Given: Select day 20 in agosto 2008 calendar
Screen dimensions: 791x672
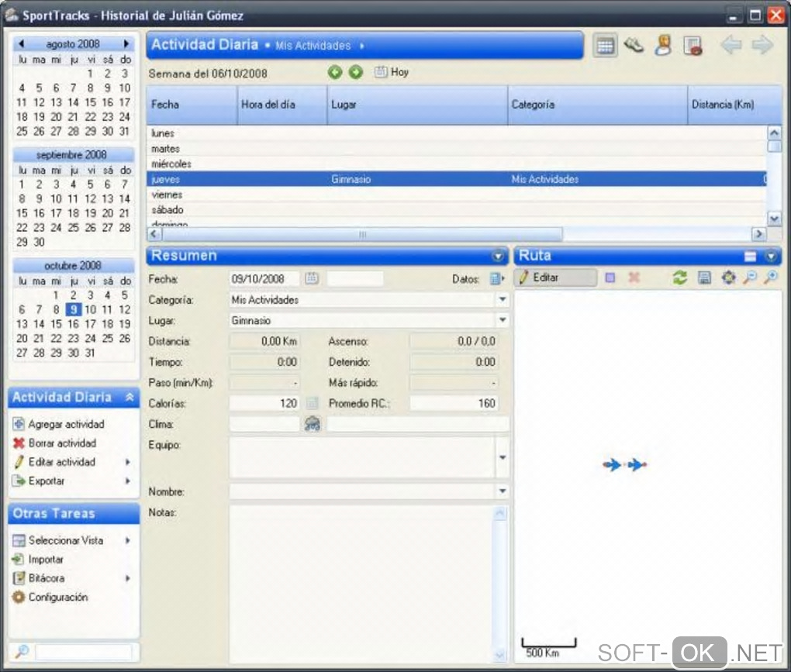Looking at the screenshot, I should point(56,117).
